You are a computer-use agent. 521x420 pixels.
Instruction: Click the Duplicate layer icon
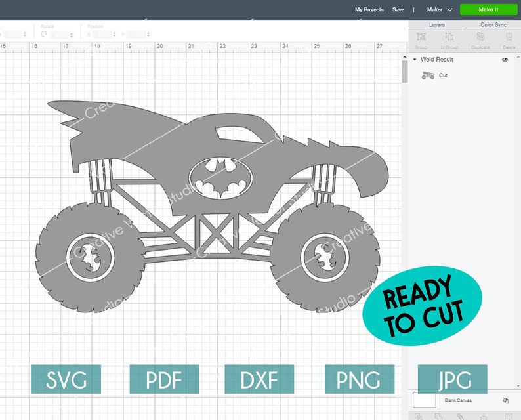tap(480, 37)
